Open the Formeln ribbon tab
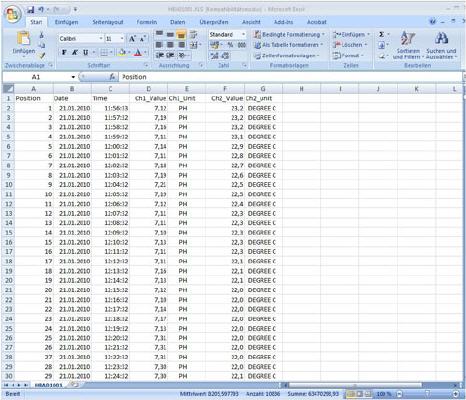This screenshot has height=400, width=466. tap(147, 22)
